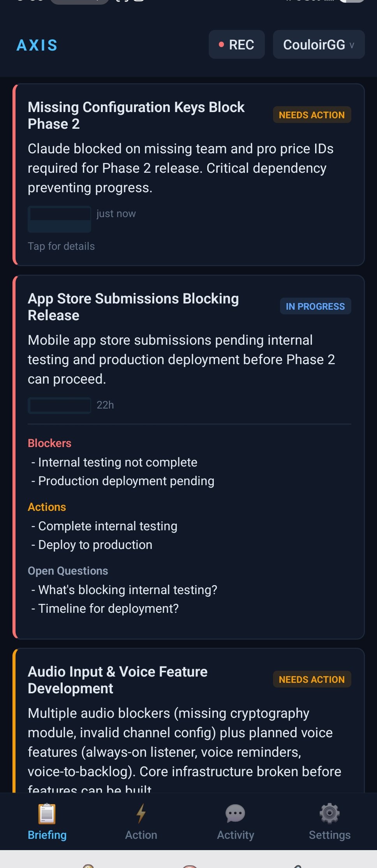Open the Briefing clipboard icon
377x868 pixels.
[x=47, y=814]
